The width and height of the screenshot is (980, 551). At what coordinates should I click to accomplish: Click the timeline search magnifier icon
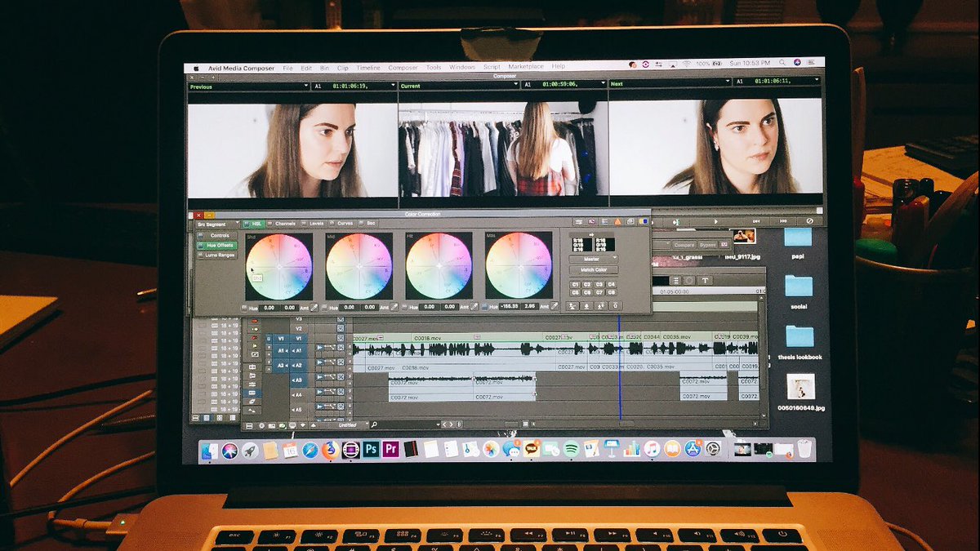[374, 424]
